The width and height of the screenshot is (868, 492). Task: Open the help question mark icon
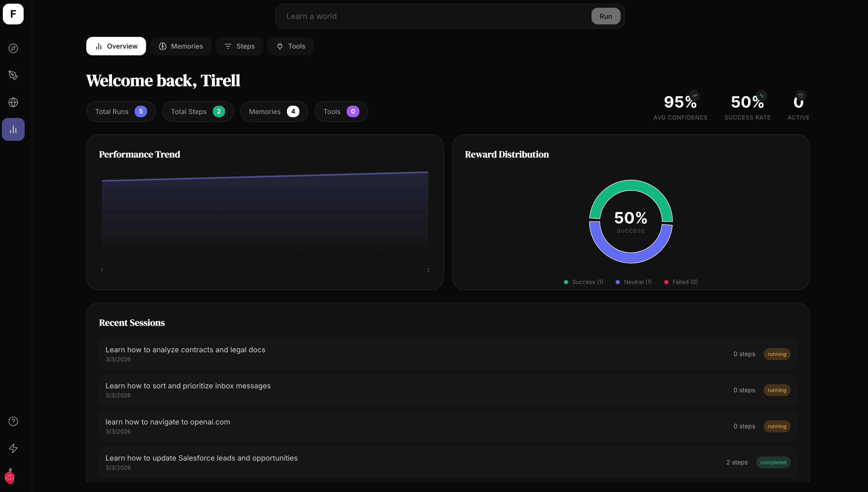click(x=13, y=421)
